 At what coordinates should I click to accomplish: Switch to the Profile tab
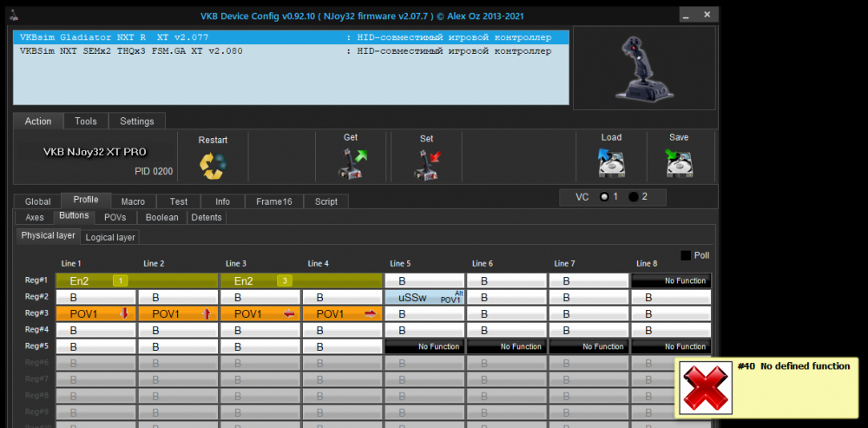(86, 200)
